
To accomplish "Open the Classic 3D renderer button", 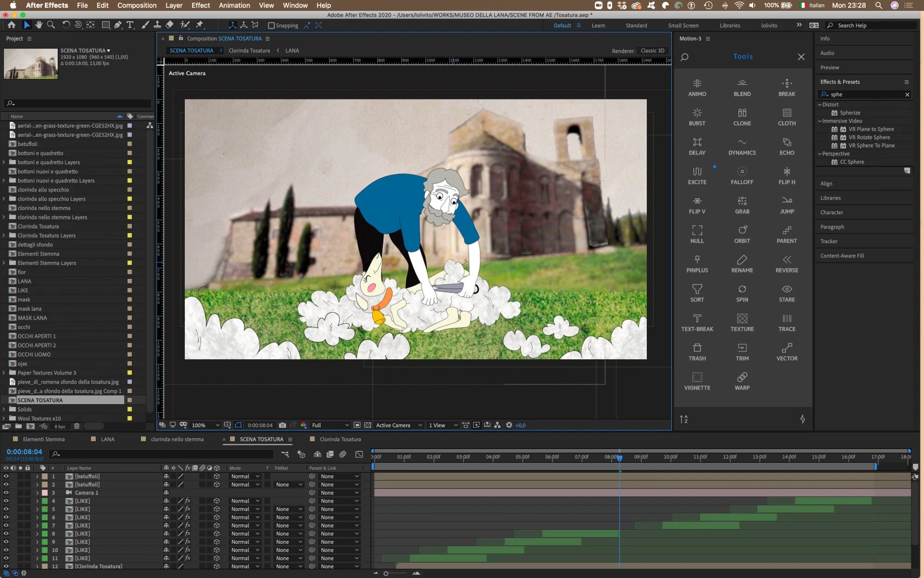I will pos(652,50).
